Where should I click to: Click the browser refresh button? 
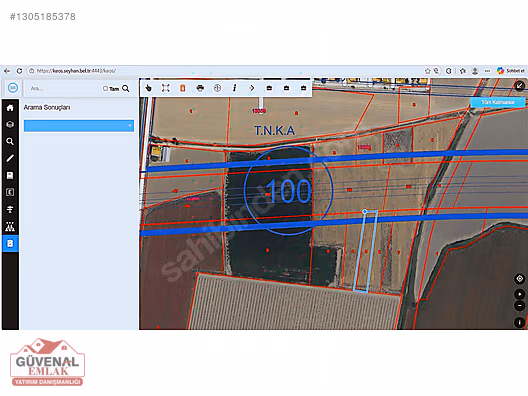tap(19, 71)
